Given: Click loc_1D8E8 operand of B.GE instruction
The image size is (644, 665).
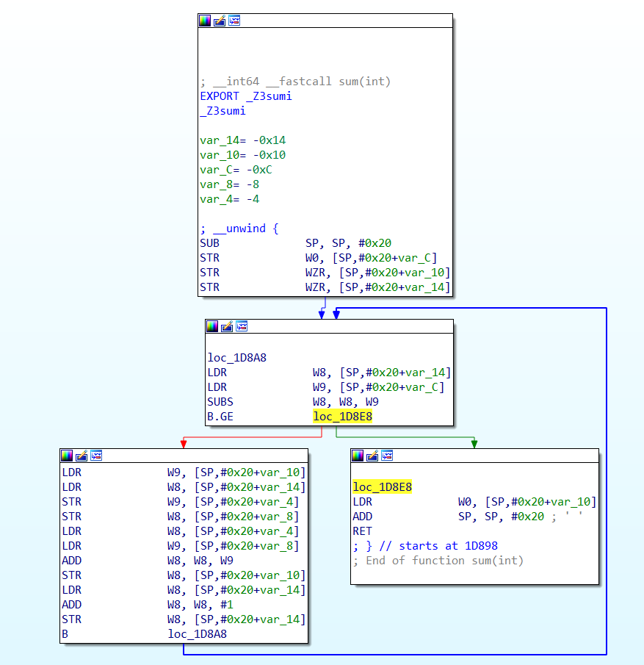Looking at the screenshot, I should pyautogui.click(x=342, y=417).
